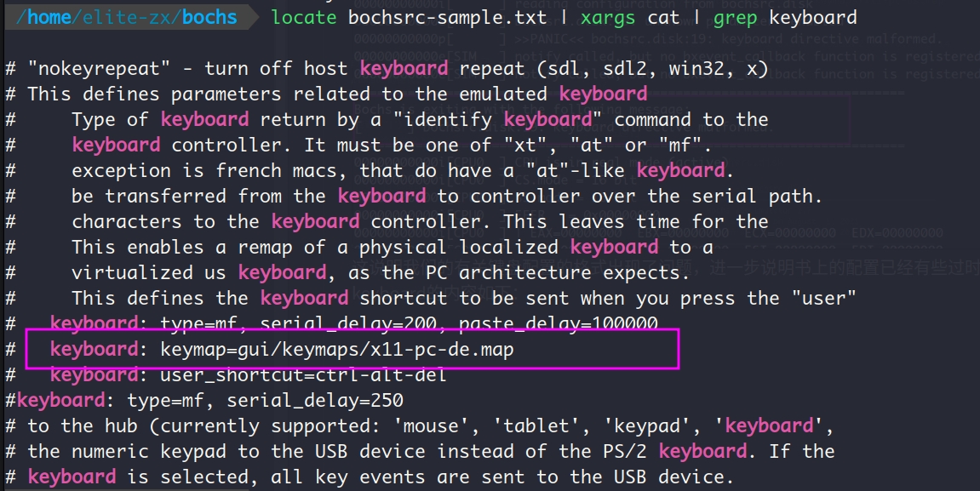Click the prompt arrow separator after bochs
This screenshot has width=980, height=491.
(x=253, y=18)
